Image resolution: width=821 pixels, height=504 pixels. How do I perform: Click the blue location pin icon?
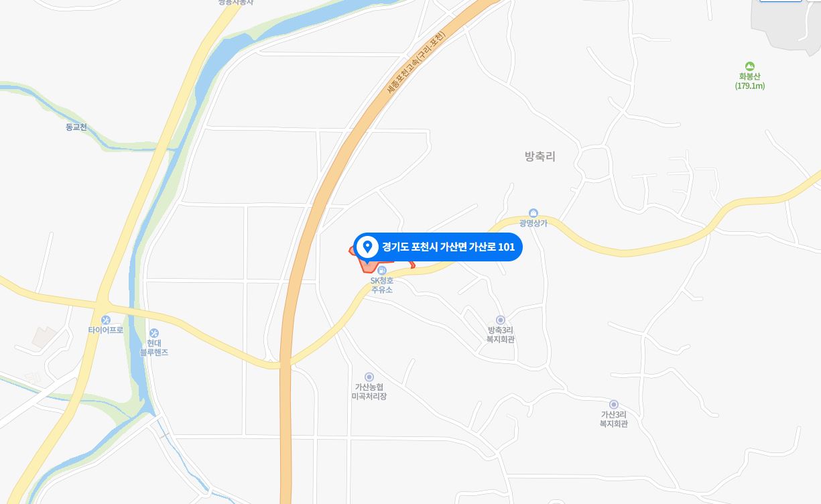pos(367,247)
